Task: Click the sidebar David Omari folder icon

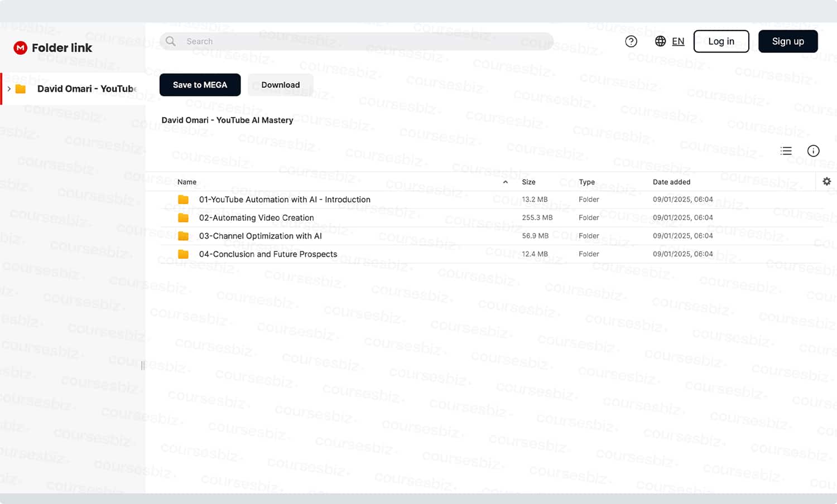Action: (21, 89)
